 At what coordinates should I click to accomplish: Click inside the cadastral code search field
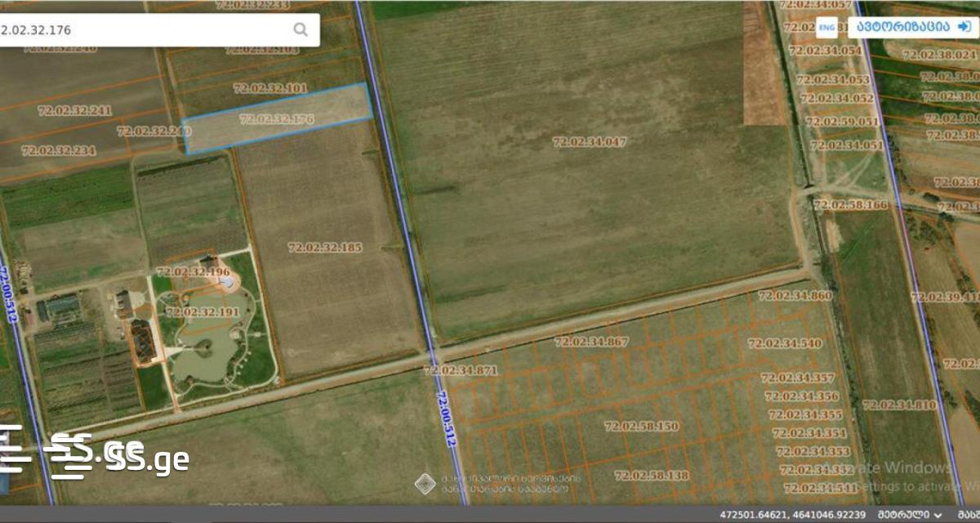tap(147, 30)
